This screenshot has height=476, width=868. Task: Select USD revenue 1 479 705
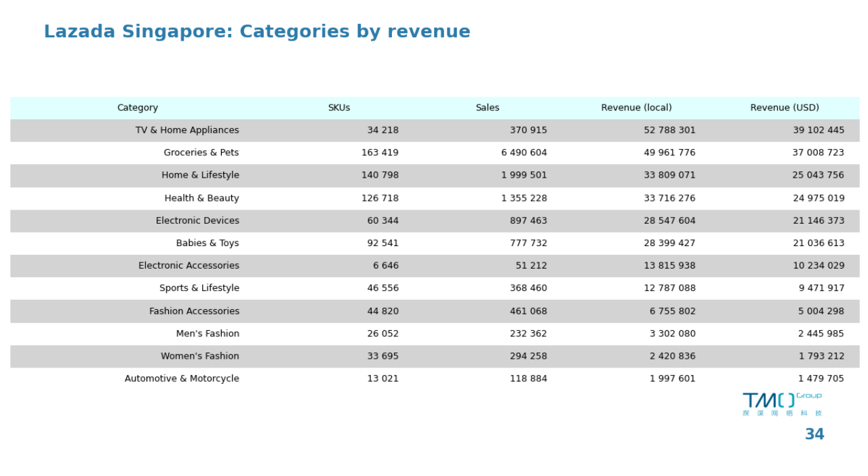(x=821, y=378)
